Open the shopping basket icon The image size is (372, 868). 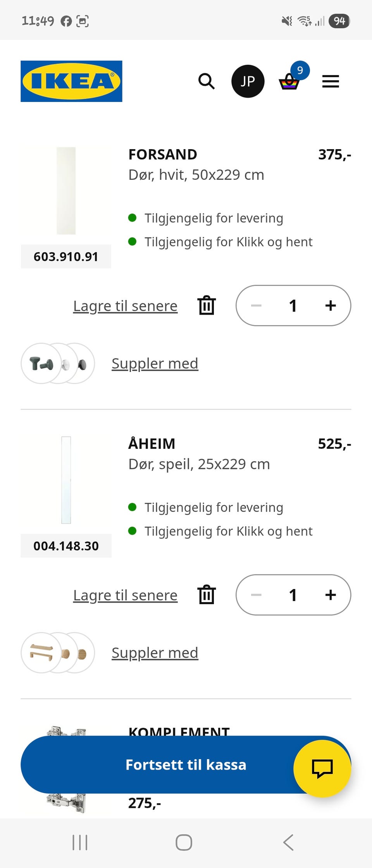(290, 81)
